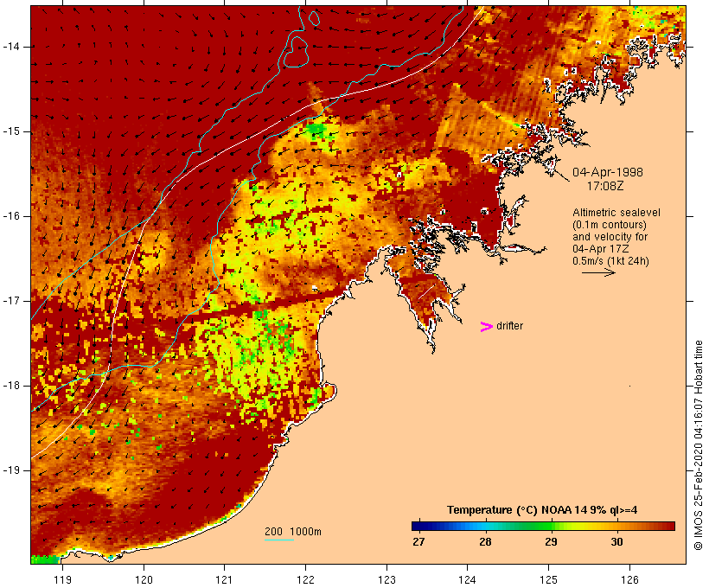709x588 pixels.
Task: Click the green cool-water patch near 122E, 15S
Action: pyautogui.click(x=316, y=130)
